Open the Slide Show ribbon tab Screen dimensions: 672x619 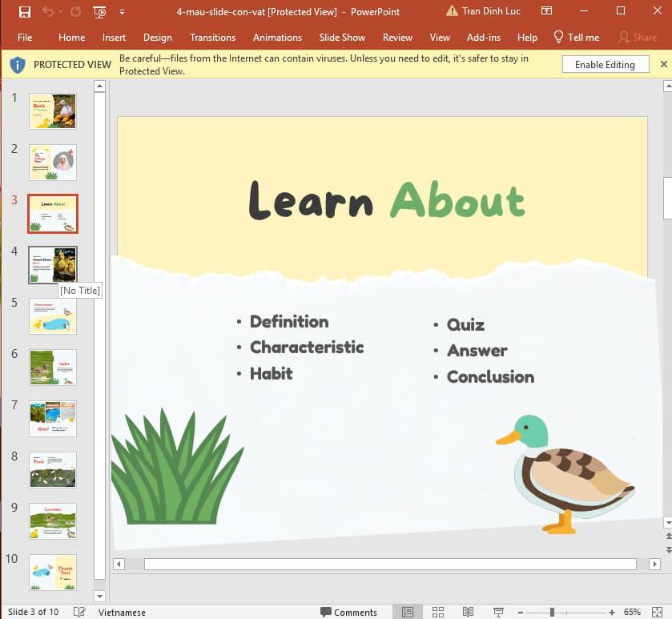(x=342, y=37)
